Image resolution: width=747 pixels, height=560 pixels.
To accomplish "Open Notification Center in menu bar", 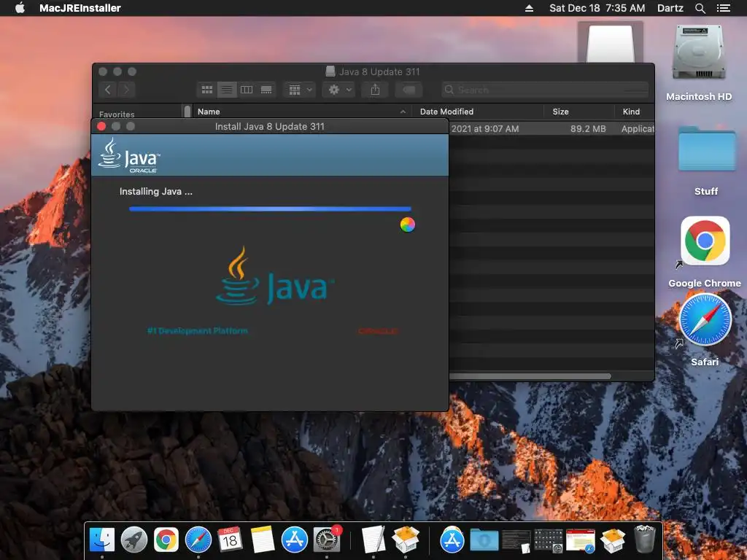I will tap(723, 8).
